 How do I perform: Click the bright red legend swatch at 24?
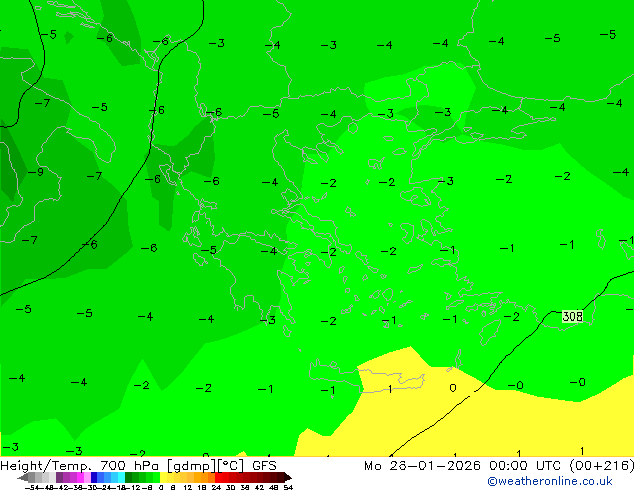coord(218,477)
